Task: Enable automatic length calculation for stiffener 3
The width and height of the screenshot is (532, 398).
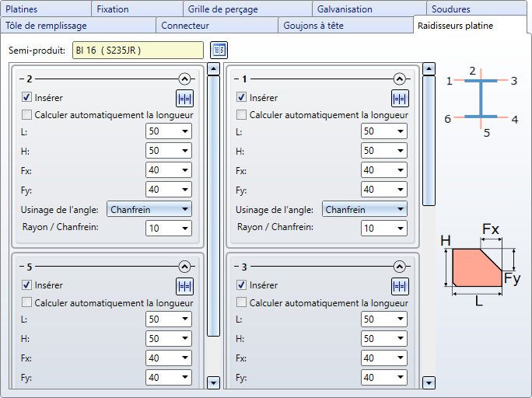Action: tap(242, 302)
